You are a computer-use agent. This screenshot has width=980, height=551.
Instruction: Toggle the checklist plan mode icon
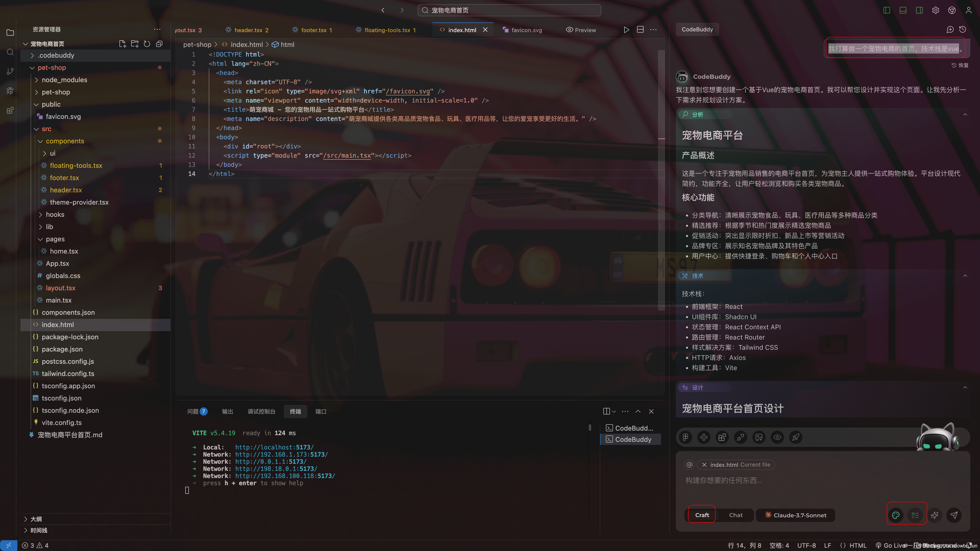click(915, 515)
